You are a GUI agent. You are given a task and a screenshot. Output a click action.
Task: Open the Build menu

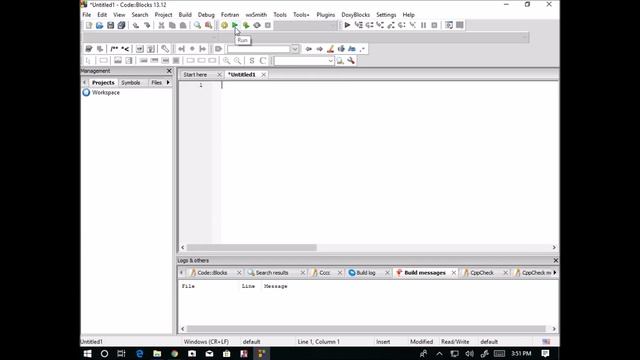coord(185,15)
